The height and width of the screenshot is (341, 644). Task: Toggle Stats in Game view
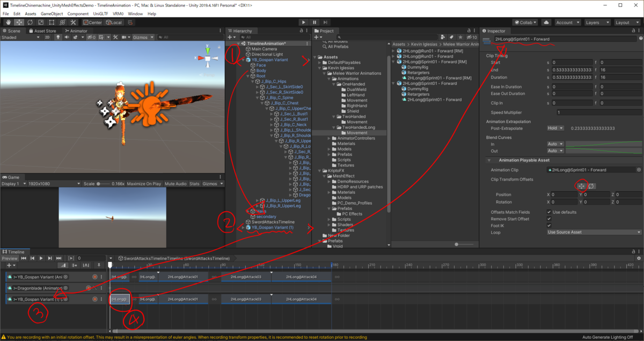pos(195,184)
